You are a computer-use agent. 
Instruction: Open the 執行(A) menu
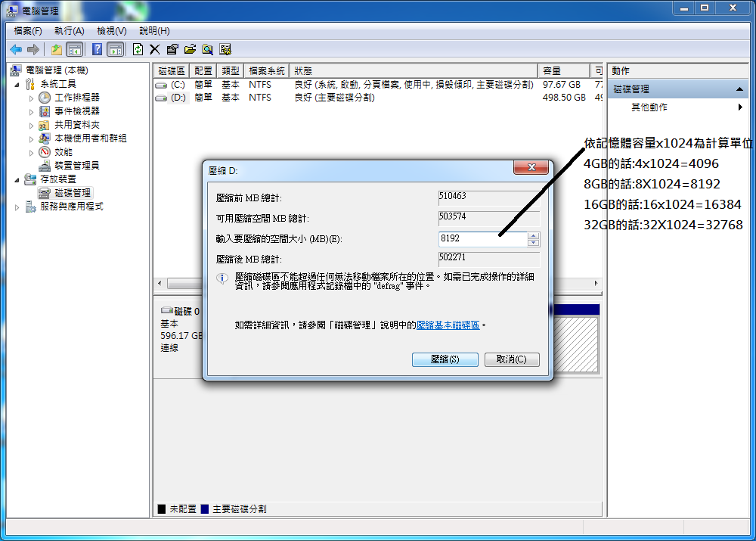(70, 31)
